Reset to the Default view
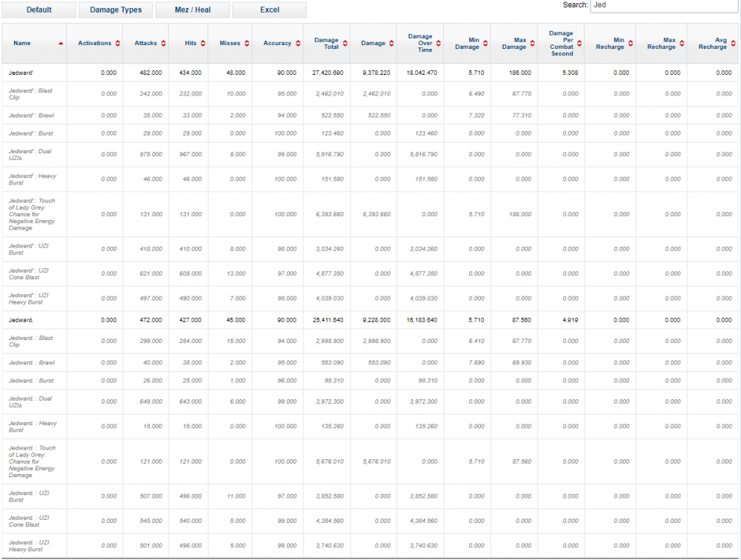The width and height of the screenshot is (741, 560). tap(39, 10)
